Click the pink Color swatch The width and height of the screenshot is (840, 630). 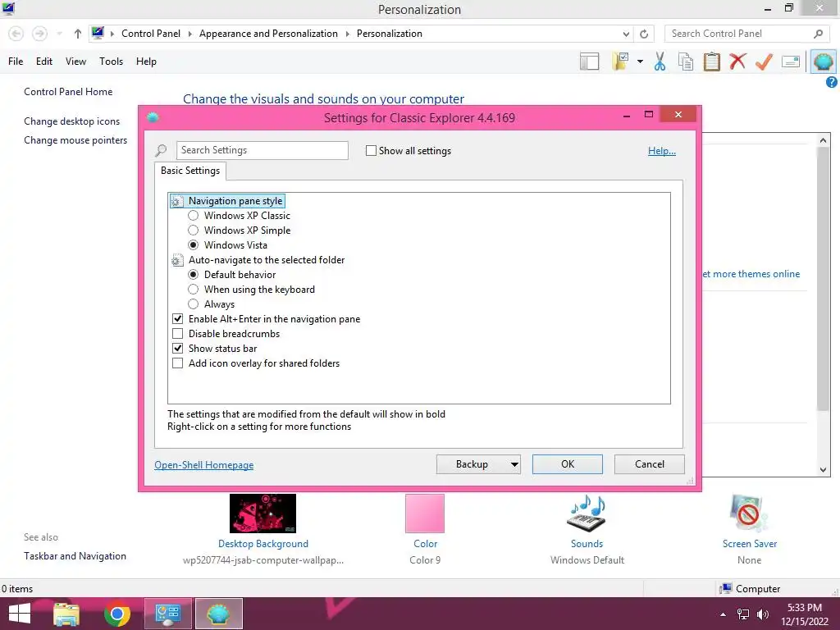pos(425,514)
